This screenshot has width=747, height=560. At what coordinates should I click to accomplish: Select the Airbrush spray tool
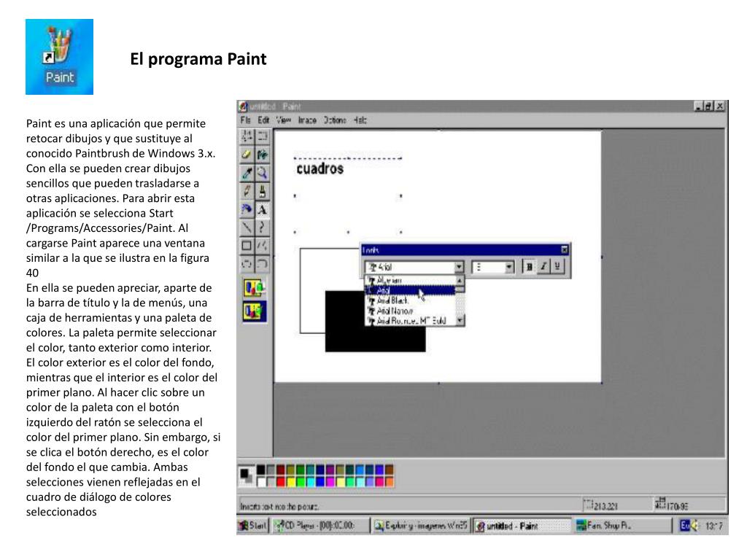tap(247, 209)
